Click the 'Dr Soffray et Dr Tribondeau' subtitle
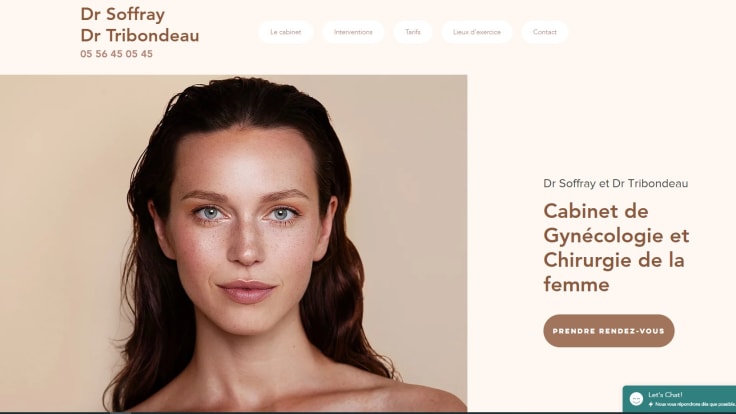This screenshot has height=414, width=736. (615, 184)
